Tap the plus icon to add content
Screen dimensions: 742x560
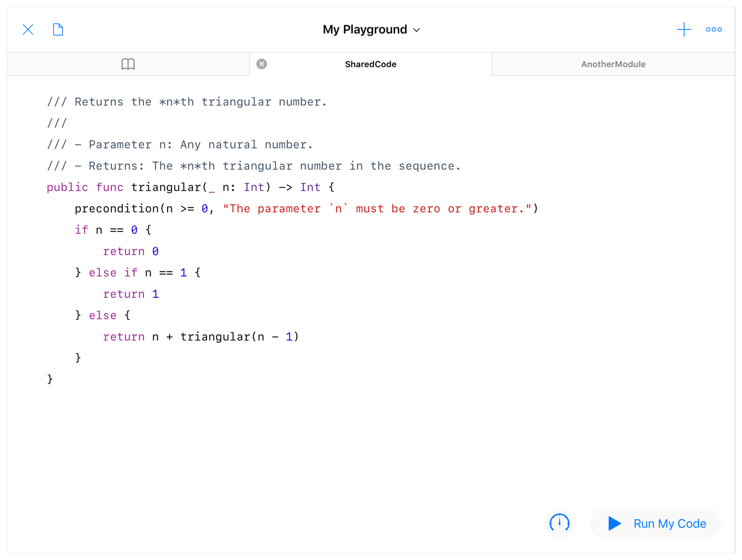click(684, 29)
